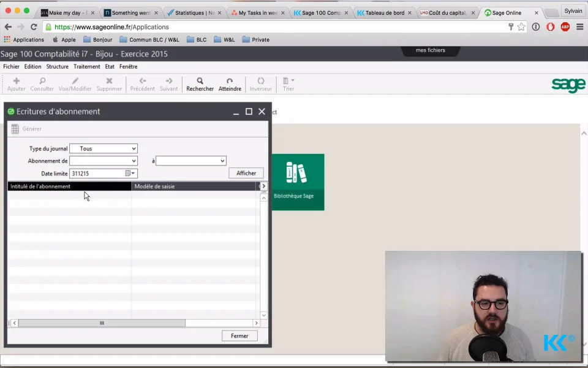Switch to Make my day tab
This screenshot has height=368, width=588.
point(67,13)
